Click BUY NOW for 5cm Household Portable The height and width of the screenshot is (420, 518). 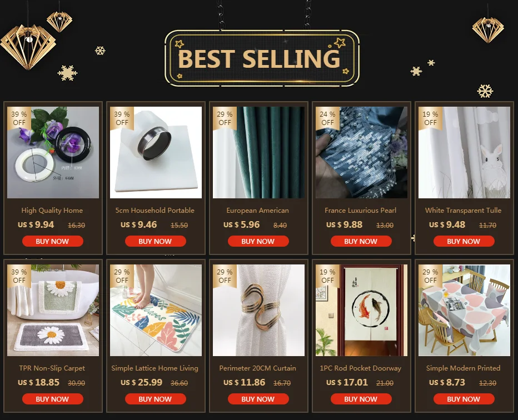[x=155, y=241]
